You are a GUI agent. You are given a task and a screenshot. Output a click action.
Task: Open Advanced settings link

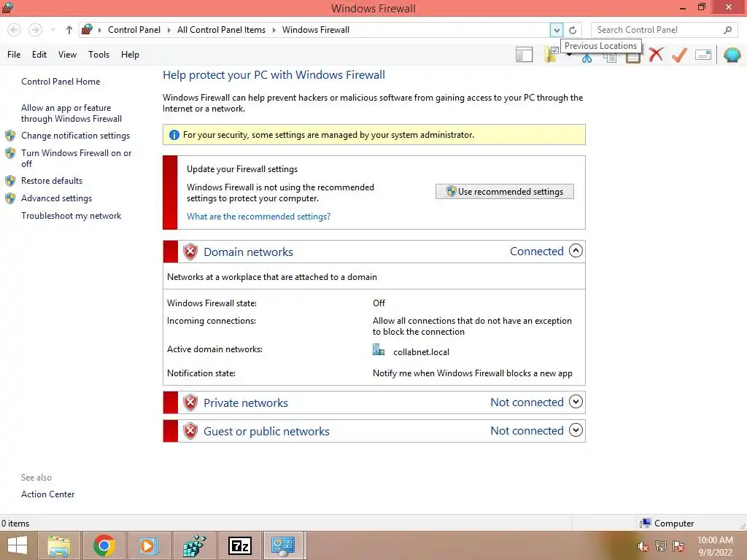click(x=56, y=198)
